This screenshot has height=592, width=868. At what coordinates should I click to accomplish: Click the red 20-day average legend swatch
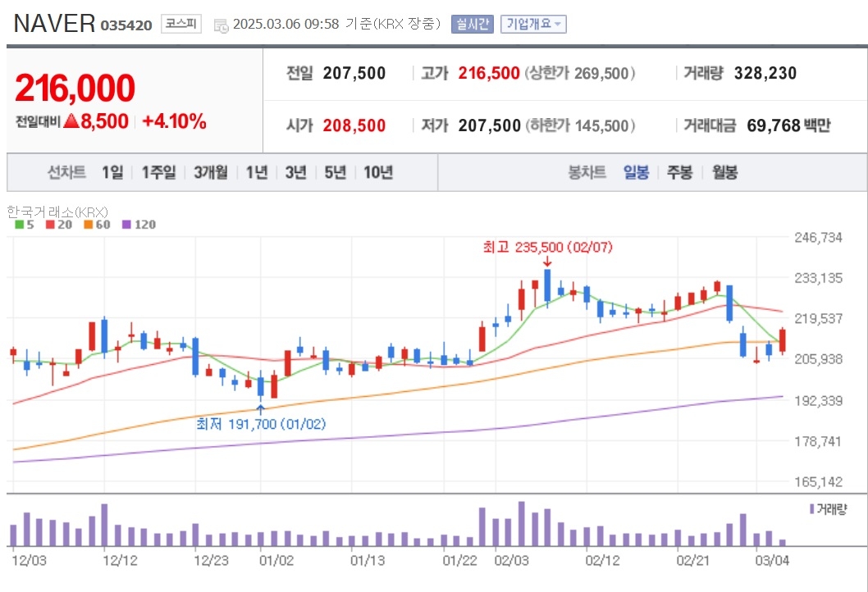click(x=50, y=225)
